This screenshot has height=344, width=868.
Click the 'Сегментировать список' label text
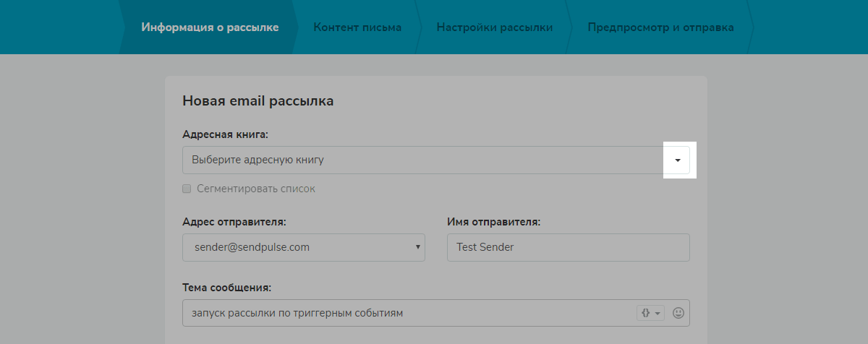pos(256,189)
